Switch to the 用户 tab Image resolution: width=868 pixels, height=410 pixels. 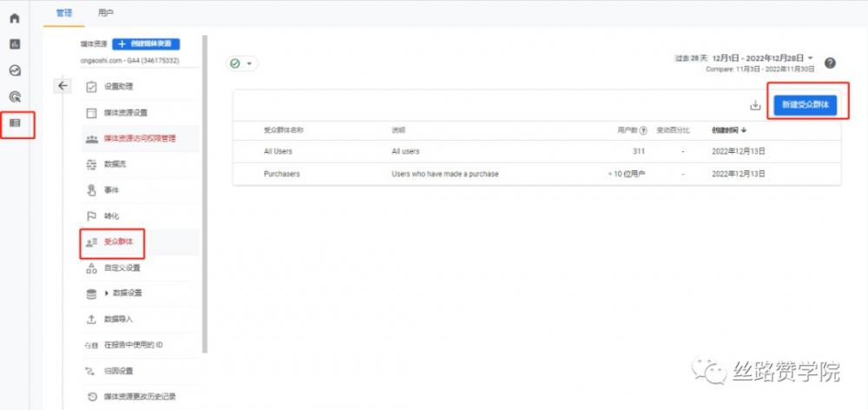106,13
